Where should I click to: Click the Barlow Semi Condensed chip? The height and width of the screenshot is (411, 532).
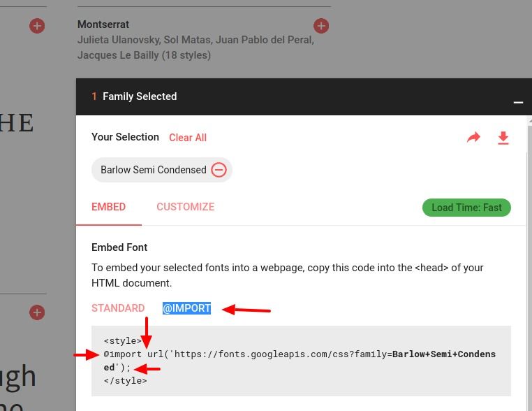(161, 170)
